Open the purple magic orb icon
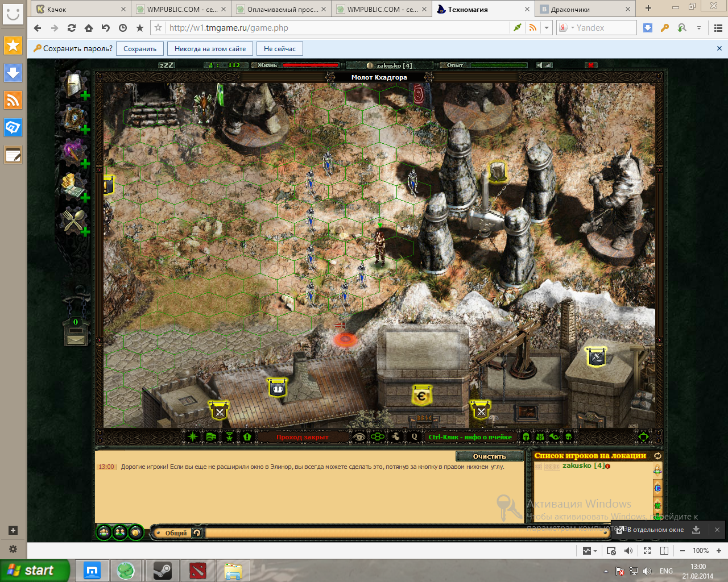 coord(75,152)
